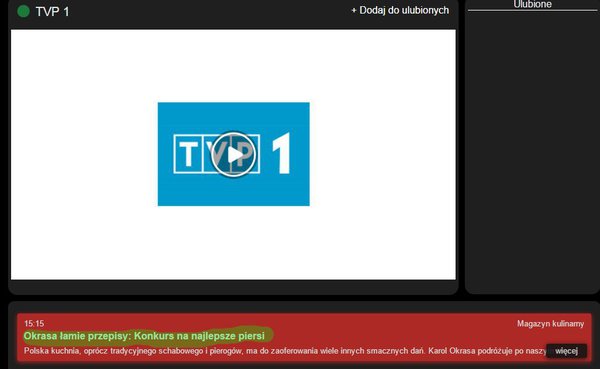Click the Magazyn kulinarny category label

click(x=550, y=323)
